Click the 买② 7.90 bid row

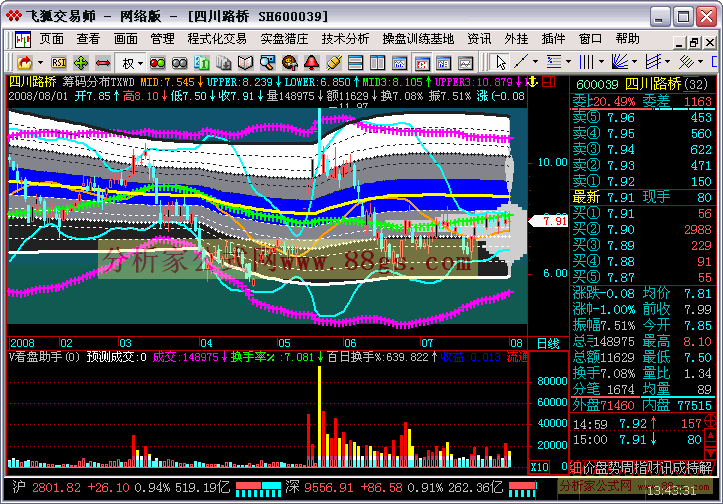[642, 229]
